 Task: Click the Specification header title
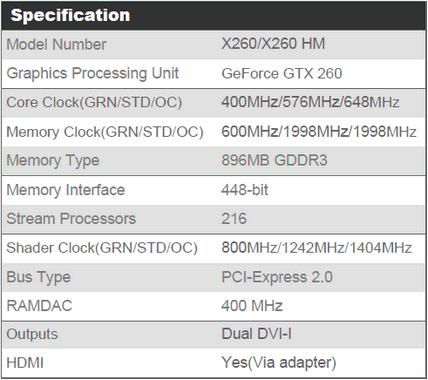pyautogui.click(x=70, y=15)
